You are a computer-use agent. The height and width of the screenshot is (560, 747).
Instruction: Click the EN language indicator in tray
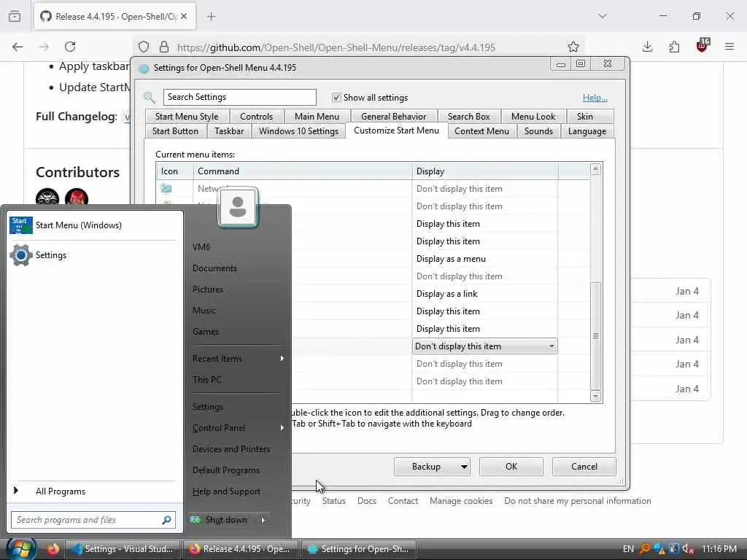pyautogui.click(x=628, y=549)
